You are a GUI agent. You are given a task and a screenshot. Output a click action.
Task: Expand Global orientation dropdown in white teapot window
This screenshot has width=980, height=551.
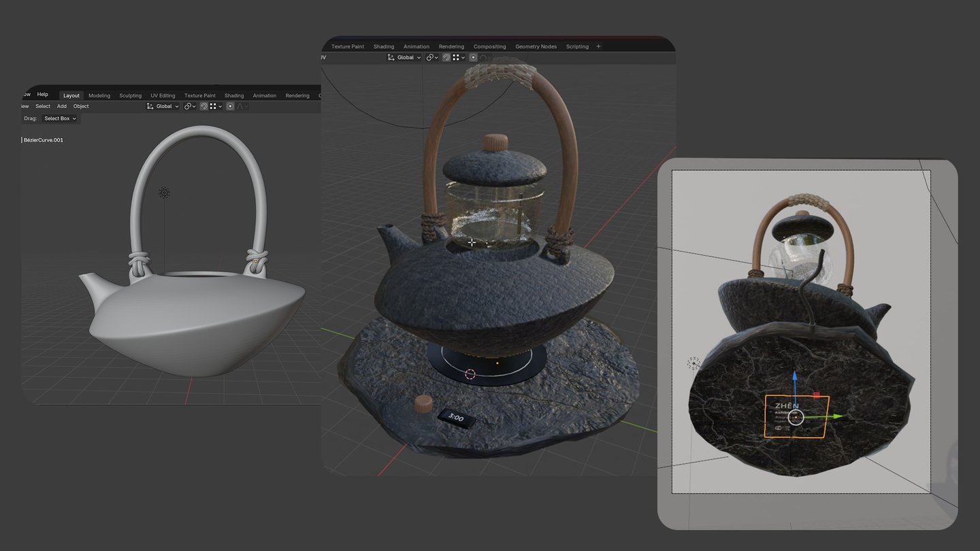163,106
